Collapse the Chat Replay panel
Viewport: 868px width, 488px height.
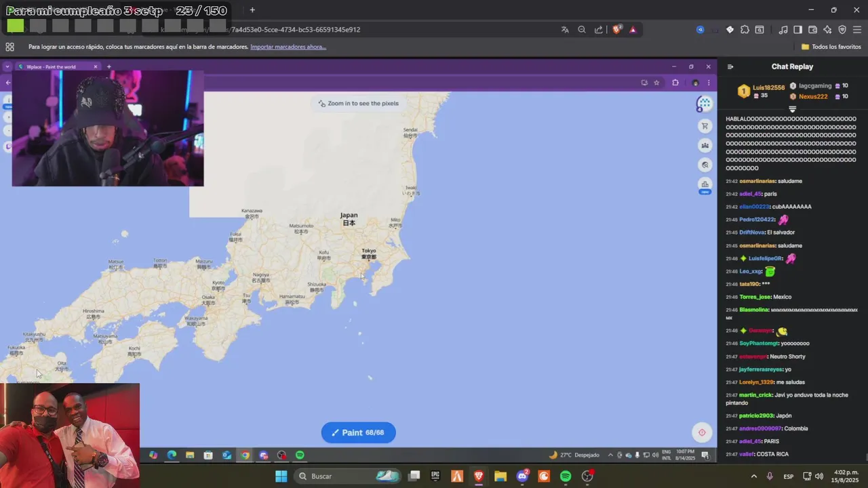[x=730, y=66]
